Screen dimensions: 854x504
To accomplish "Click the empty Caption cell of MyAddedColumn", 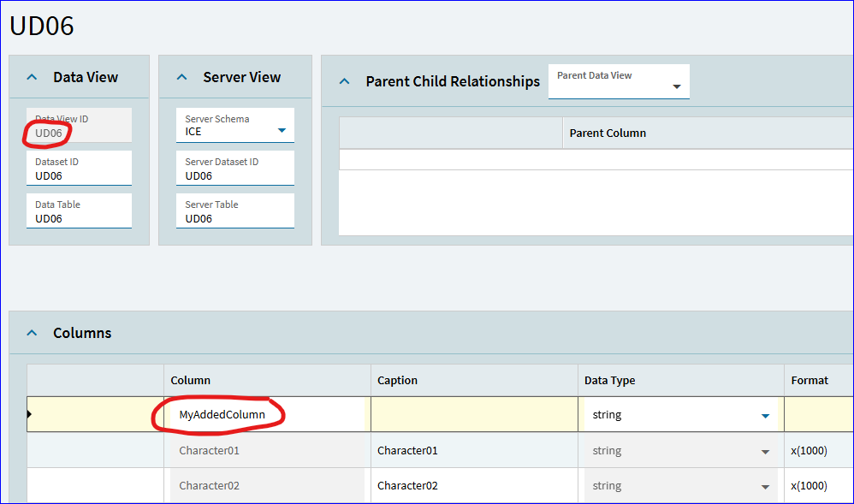I will [x=474, y=415].
